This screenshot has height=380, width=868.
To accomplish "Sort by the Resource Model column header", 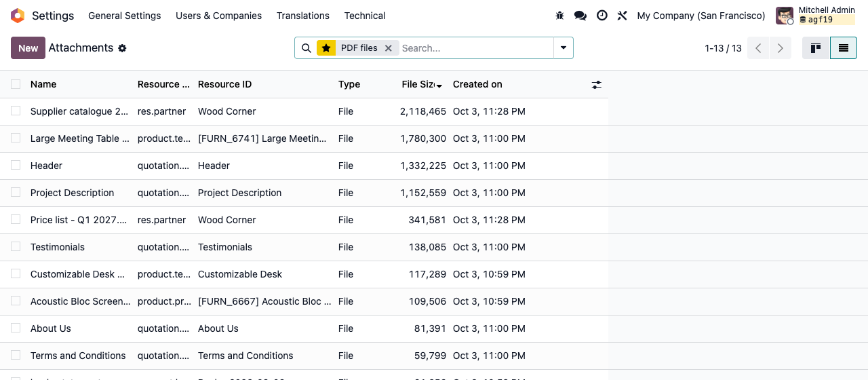I will tap(163, 84).
